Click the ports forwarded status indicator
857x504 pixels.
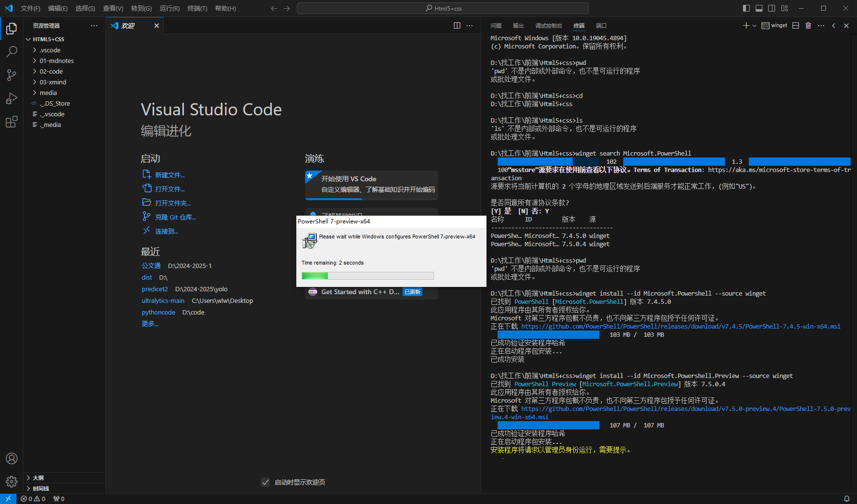(59, 499)
